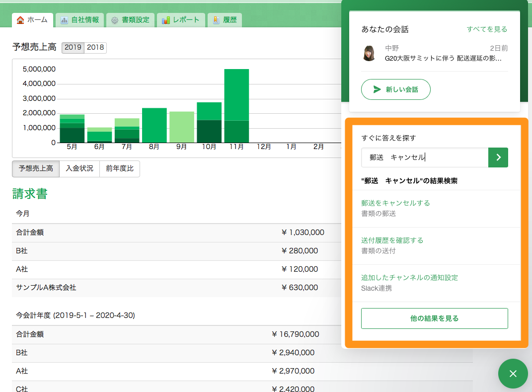The width and height of the screenshot is (532, 392).
Task: Click 中野's avatar photo
Action: pos(369,53)
